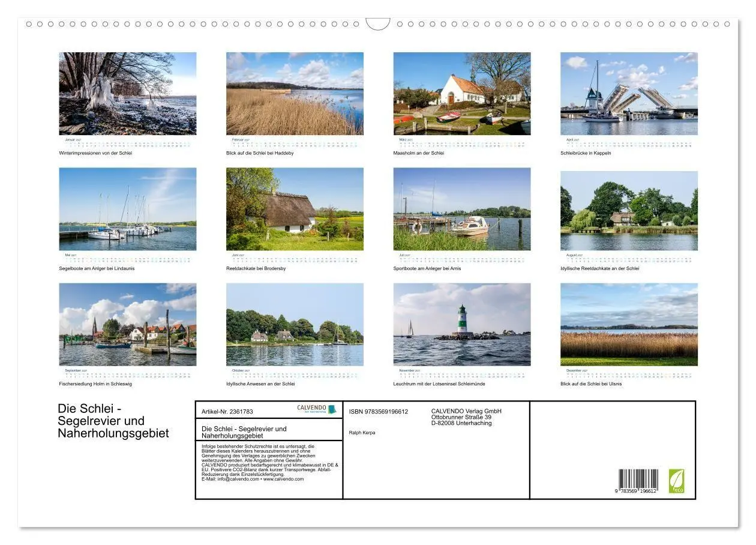Click the green eco leaf icon

pos(676,481)
